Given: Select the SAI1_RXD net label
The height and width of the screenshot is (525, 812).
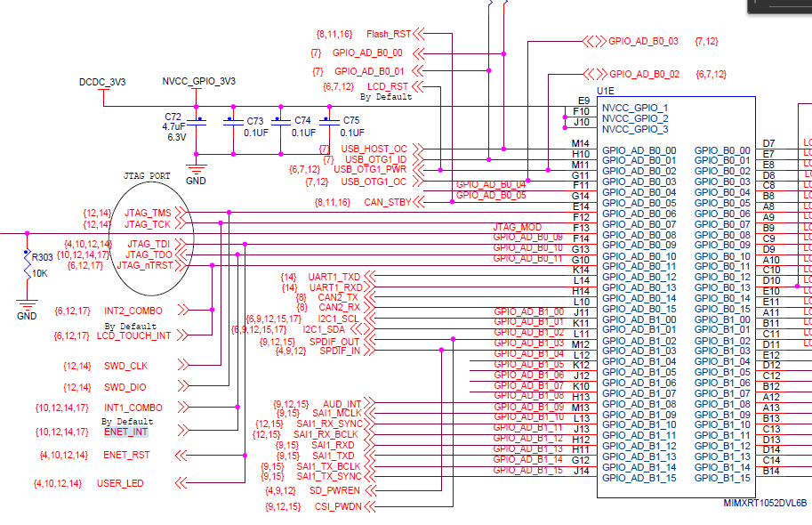Looking at the screenshot, I should (x=333, y=445).
